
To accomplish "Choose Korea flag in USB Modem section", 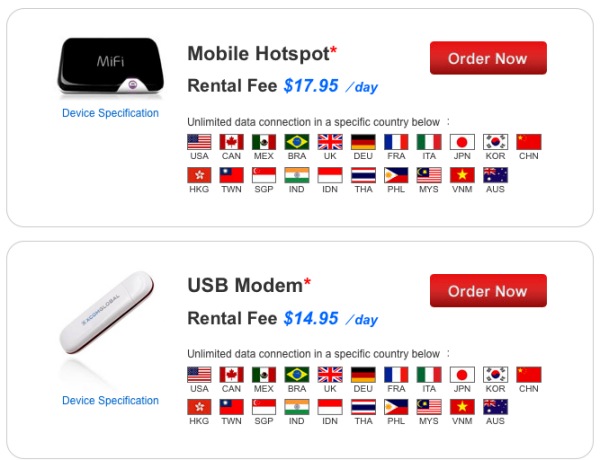I will (x=495, y=375).
